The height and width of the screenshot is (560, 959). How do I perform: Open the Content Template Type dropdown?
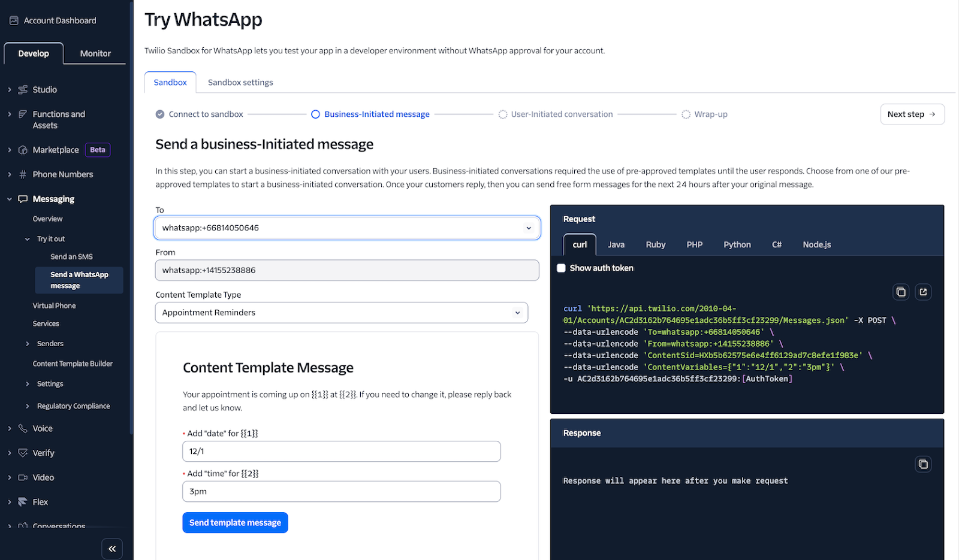517,312
